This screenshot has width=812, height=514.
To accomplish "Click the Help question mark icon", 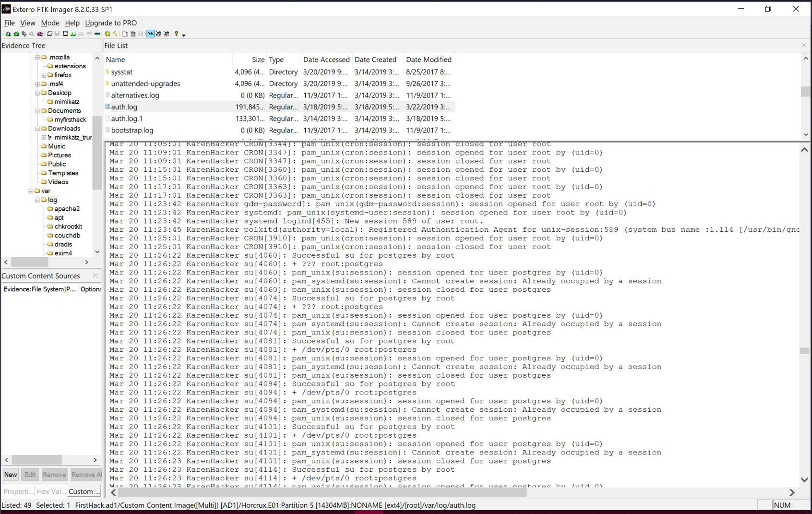I will click(177, 34).
